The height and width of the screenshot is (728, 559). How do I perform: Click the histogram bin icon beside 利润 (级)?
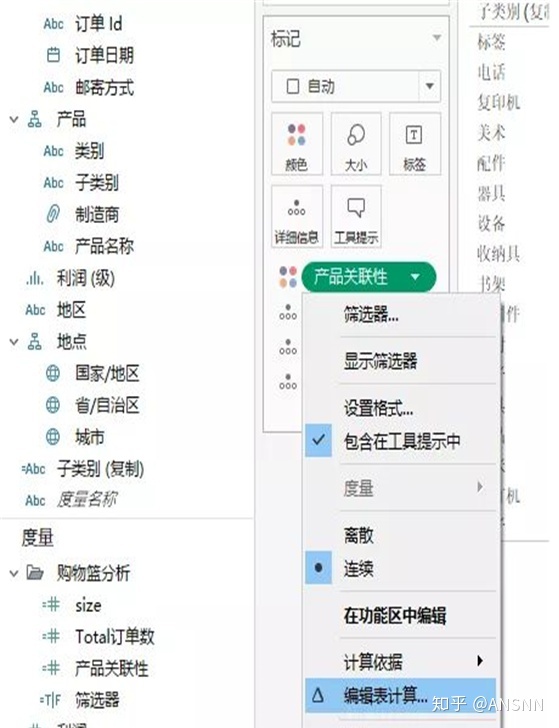(x=35, y=278)
